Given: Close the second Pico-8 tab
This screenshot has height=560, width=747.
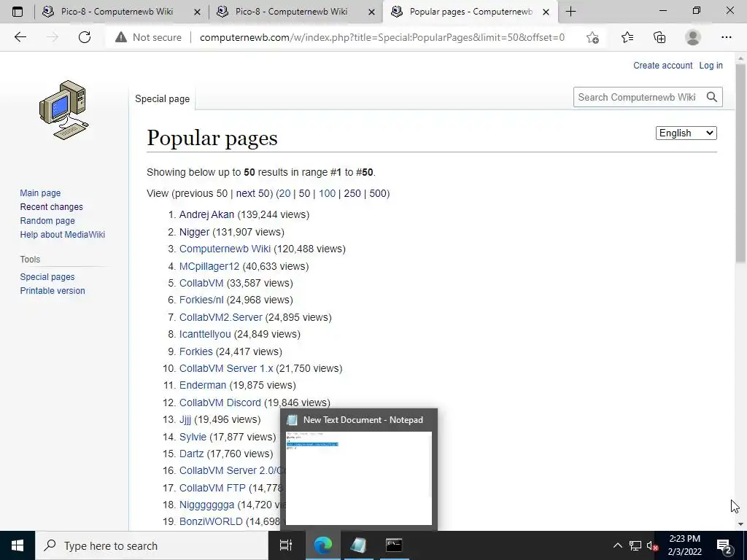Looking at the screenshot, I should [371, 12].
